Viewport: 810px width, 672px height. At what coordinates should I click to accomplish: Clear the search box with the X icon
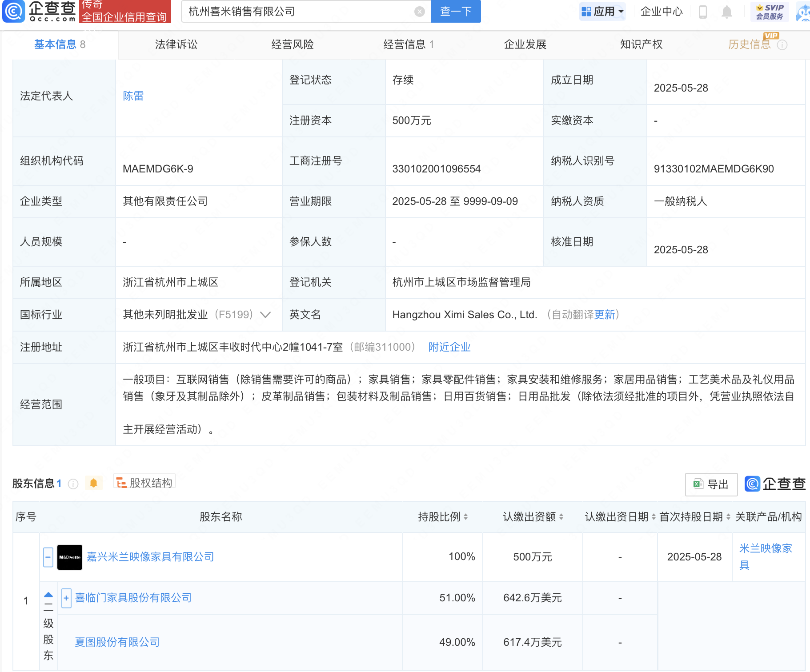coord(419,12)
